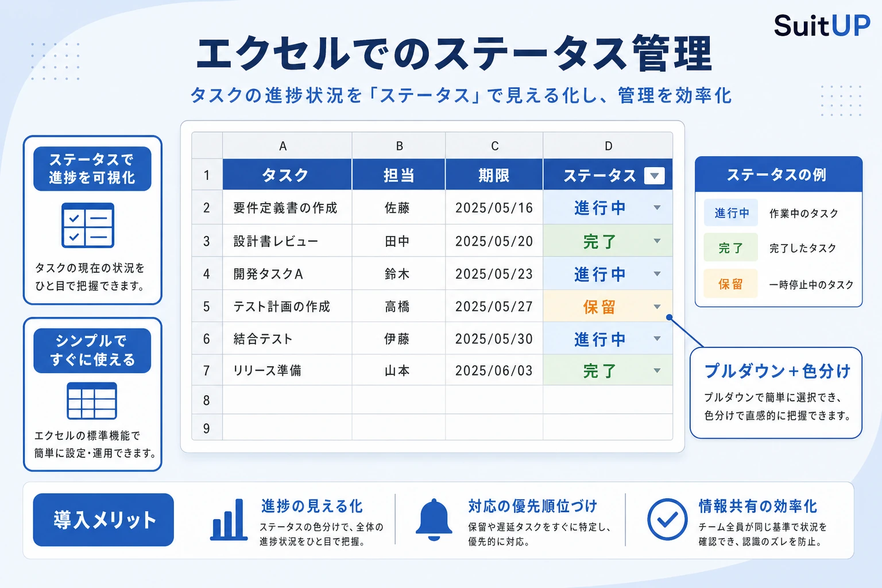Click cell テスト計画の作成
The image size is (882, 588).
point(287,307)
